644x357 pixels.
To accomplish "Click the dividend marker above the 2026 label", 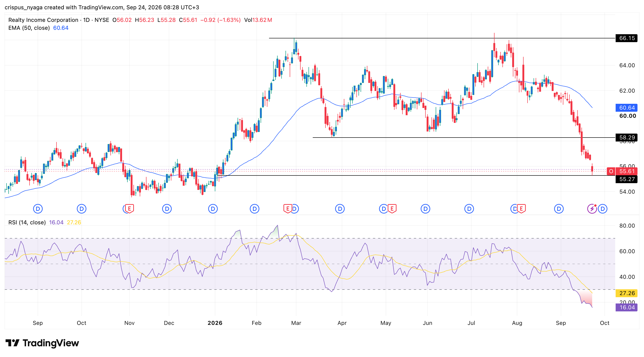I will pos(213,209).
